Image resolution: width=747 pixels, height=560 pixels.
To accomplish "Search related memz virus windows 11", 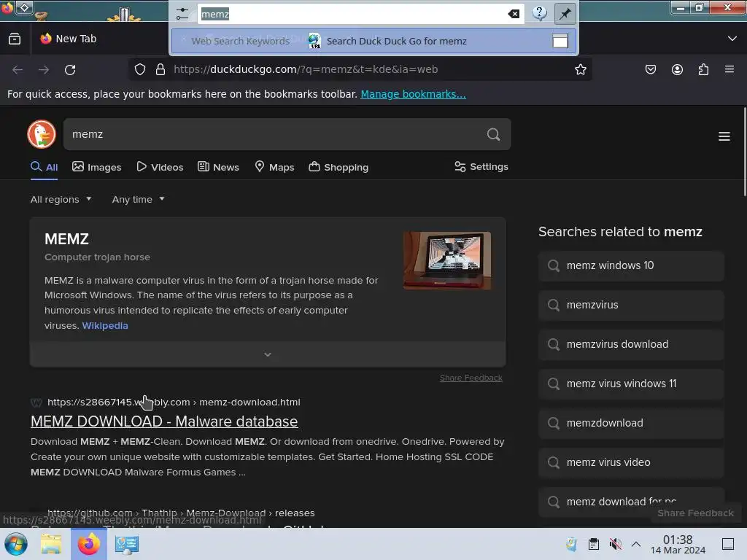I will (x=631, y=384).
